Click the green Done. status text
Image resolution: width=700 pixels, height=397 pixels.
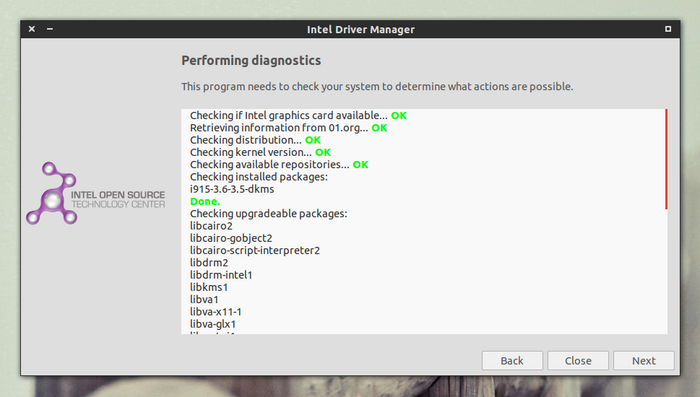pyautogui.click(x=205, y=201)
